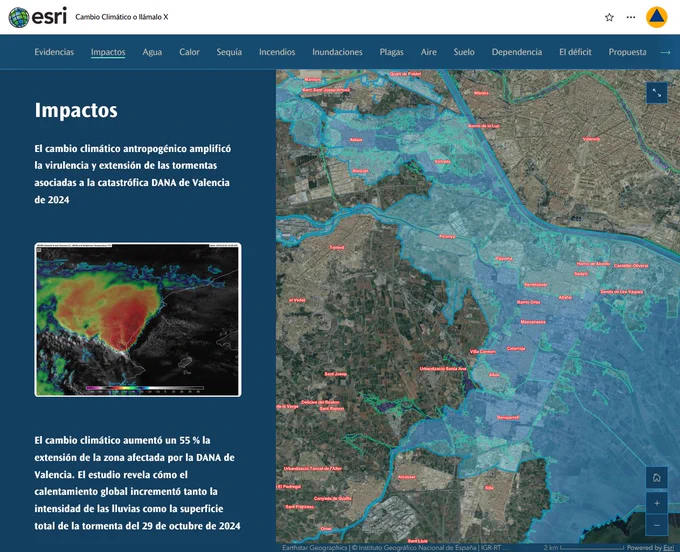
Task: Click the story title Cambio Climático o llámalo X
Action: (122, 17)
